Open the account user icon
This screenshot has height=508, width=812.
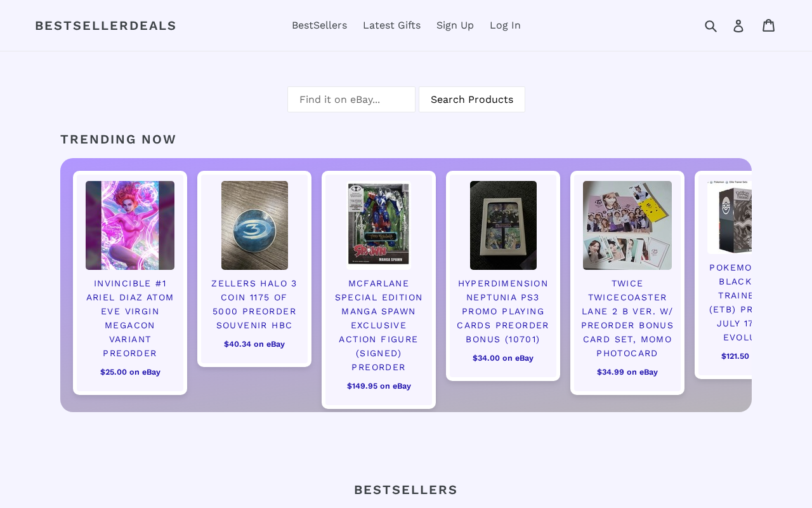(x=738, y=25)
